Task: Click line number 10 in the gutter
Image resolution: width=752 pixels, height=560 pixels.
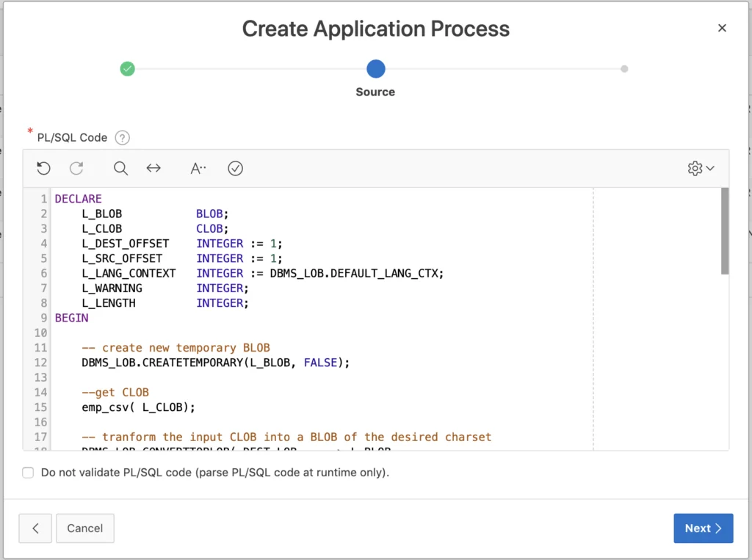Action: [x=40, y=332]
